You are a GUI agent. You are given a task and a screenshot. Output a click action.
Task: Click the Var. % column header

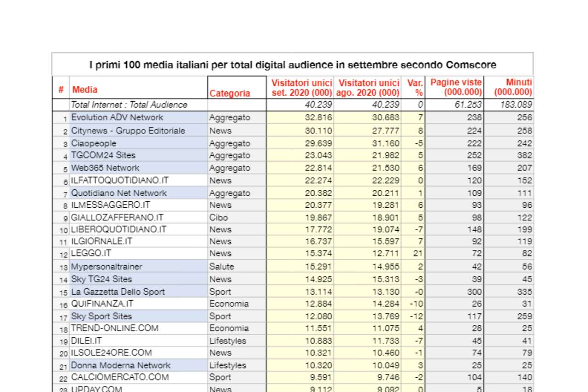point(415,87)
